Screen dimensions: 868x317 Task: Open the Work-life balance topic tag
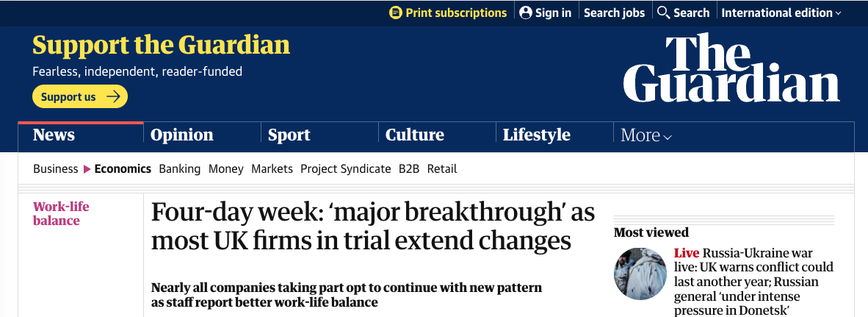click(x=61, y=213)
